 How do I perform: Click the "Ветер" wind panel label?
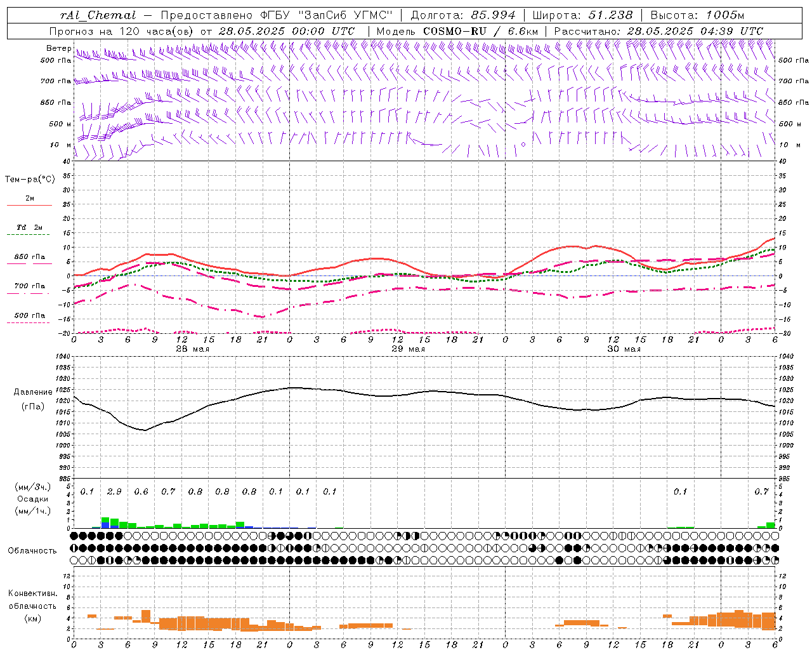click(58, 48)
